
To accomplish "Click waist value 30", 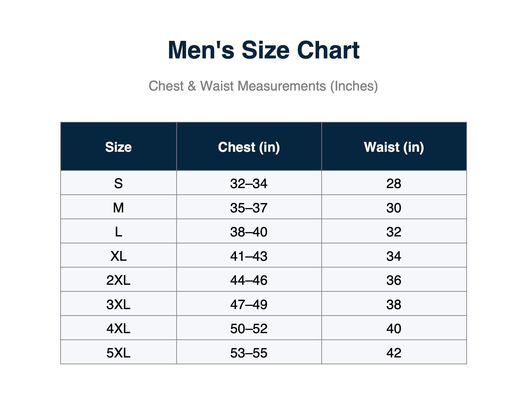I will pyautogui.click(x=394, y=207).
